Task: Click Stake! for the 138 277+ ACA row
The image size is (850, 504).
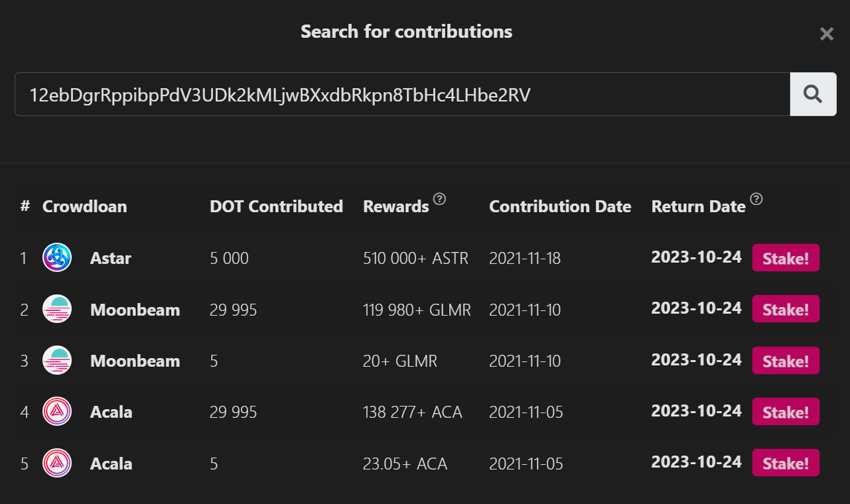Action: point(786,412)
